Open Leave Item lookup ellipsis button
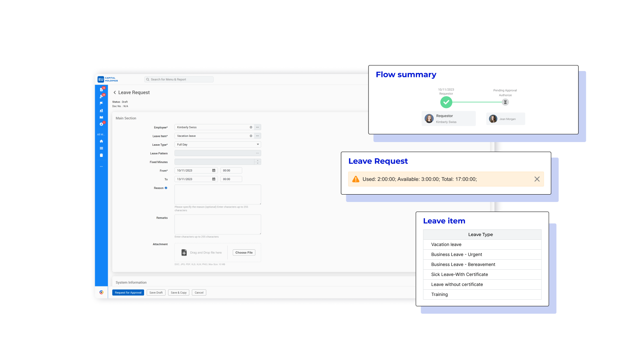This screenshot has width=630, height=364. pyautogui.click(x=257, y=136)
